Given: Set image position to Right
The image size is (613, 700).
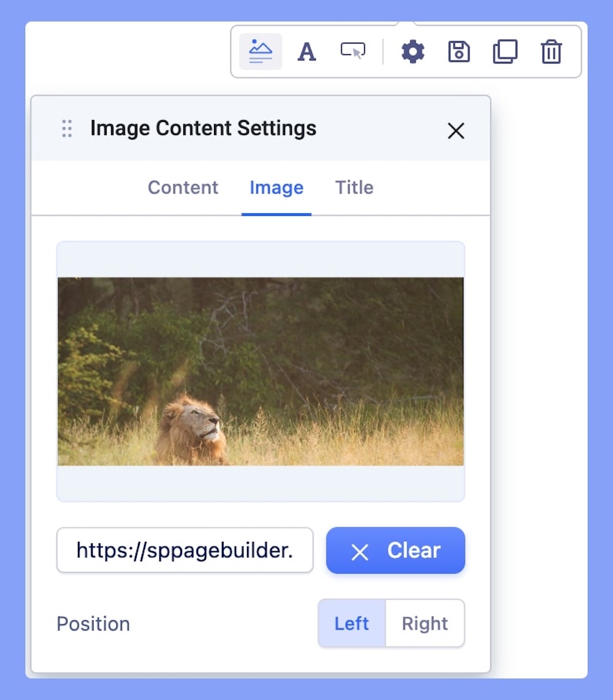Looking at the screenshot, I should pyautogui.click(x=425, y=623).
